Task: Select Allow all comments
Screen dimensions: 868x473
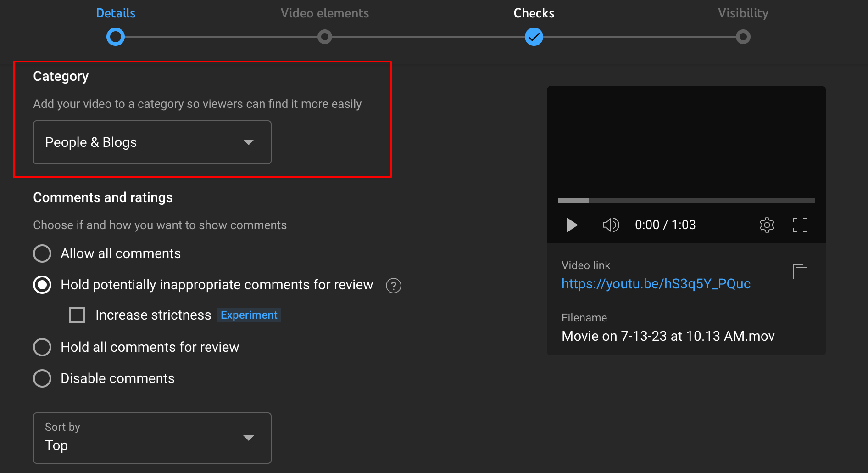Action: tap(42, 253)
